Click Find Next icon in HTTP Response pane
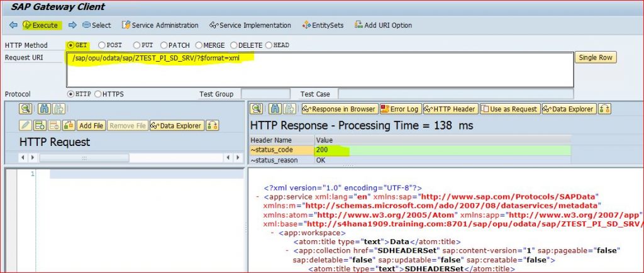Screen dimensions: 644x273 (x=289, y=109)
